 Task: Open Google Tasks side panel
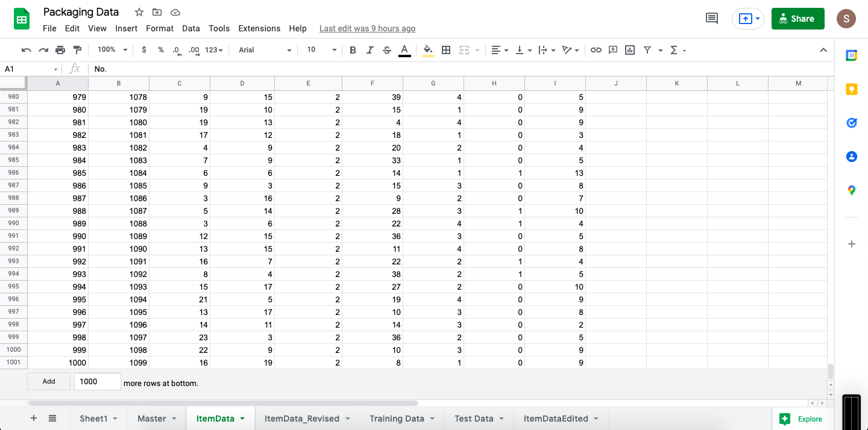tap(852, 123)
